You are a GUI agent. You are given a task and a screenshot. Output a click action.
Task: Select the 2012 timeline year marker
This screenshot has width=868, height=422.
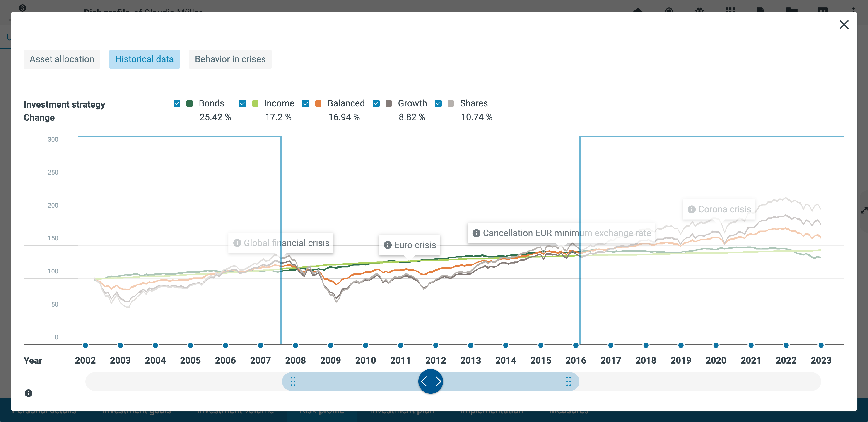[436, 345]
